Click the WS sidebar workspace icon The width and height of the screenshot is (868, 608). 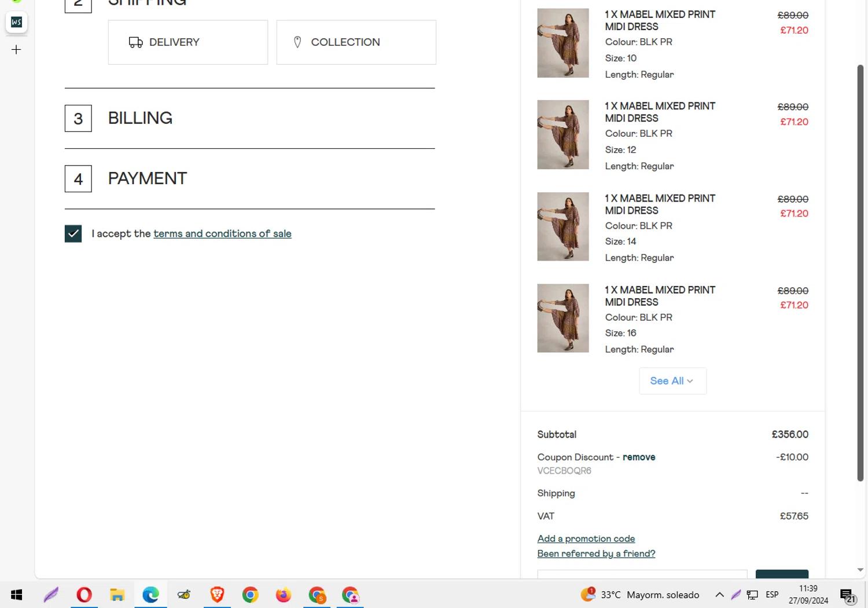pos(16,22)
